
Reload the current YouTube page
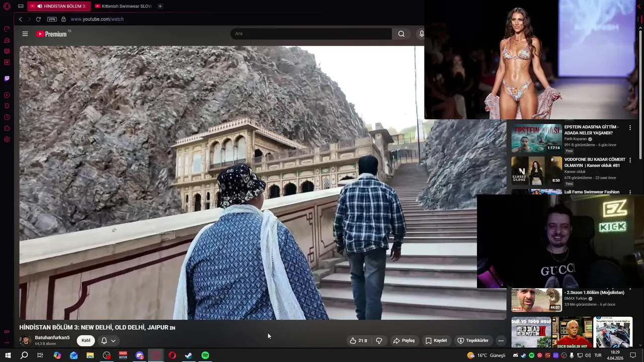38,19
